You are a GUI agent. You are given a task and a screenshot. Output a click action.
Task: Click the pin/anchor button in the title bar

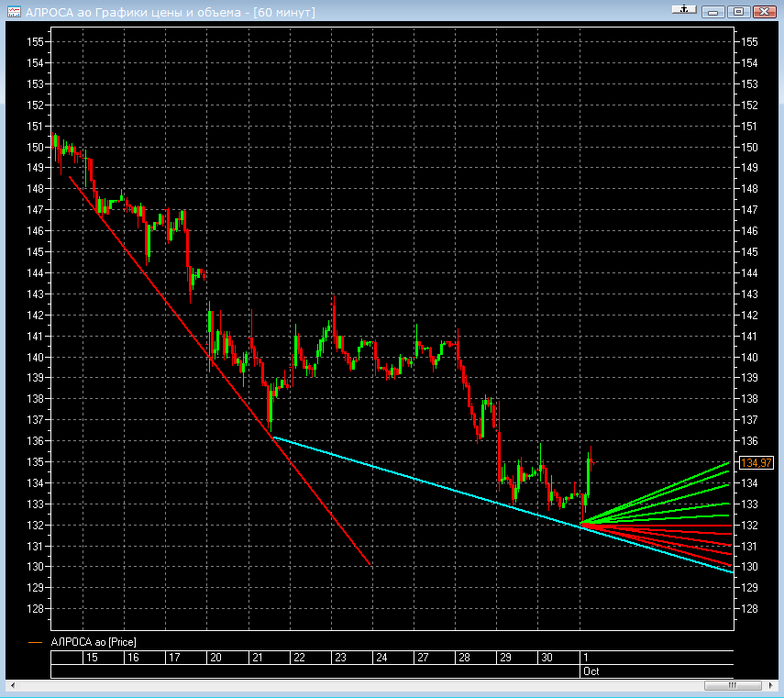coord(684,9)
